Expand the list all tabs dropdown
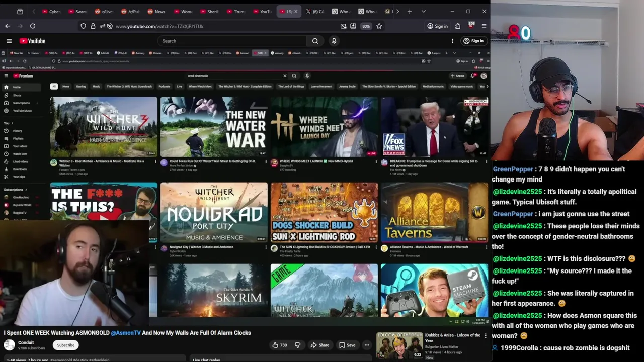 coord(424,11)
